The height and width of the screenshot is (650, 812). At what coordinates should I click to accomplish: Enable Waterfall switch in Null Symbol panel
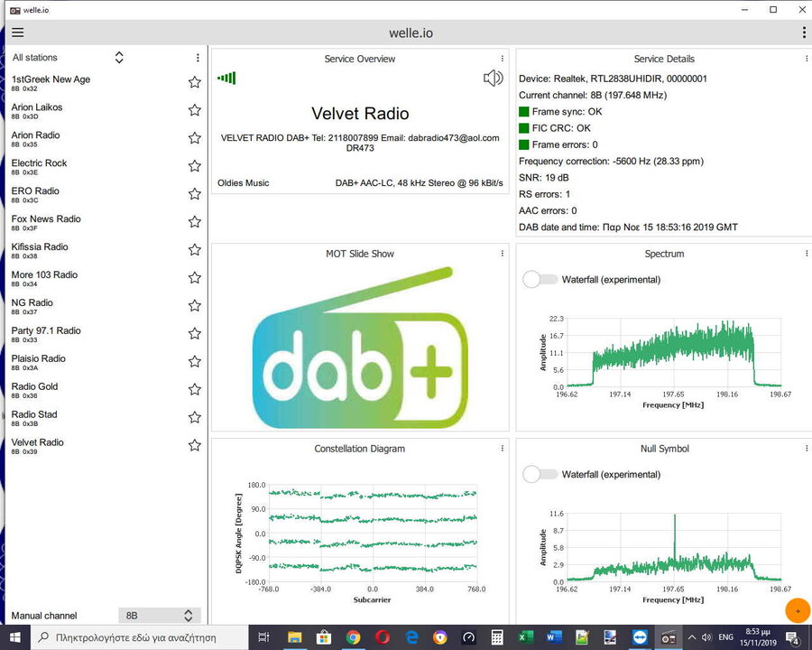[x=540, y=474]
